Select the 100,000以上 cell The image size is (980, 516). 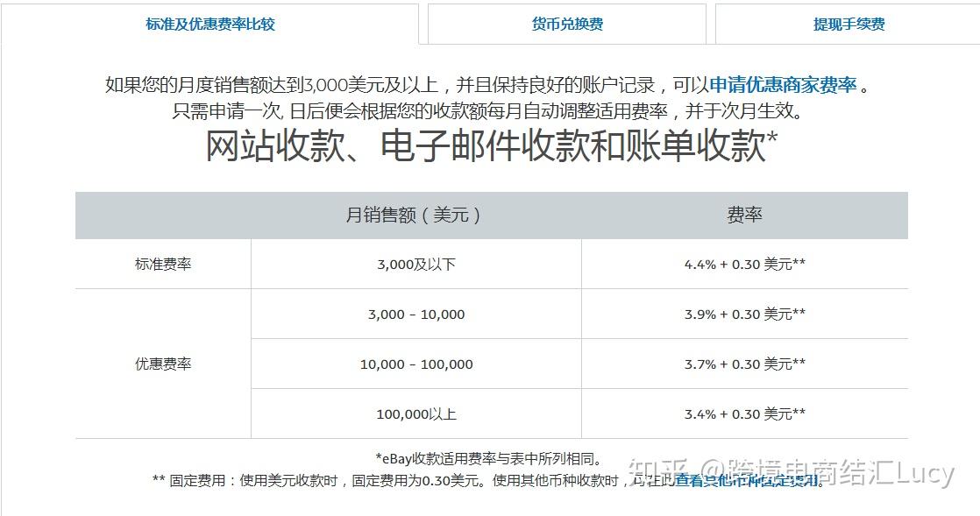click(x=416, y=414)
